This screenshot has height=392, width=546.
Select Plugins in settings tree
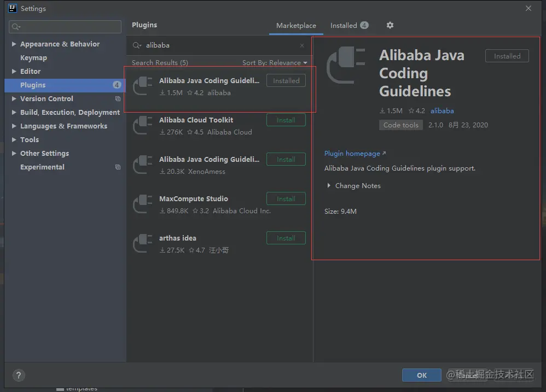coord(65,85)
